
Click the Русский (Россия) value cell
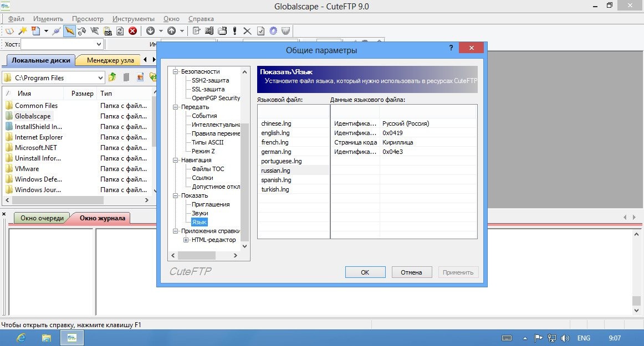click(x=406, y=123)
